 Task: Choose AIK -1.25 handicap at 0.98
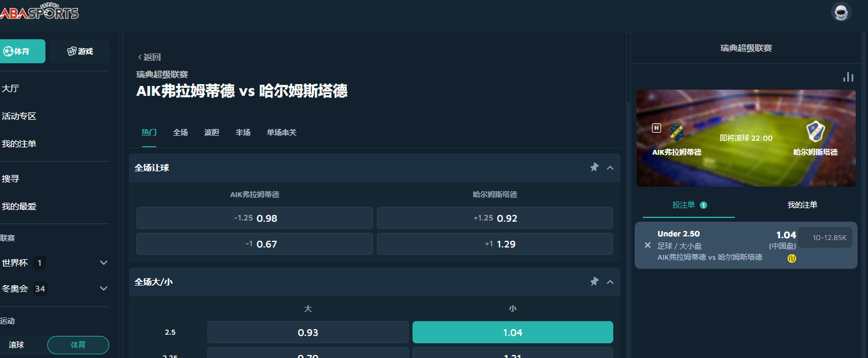click(254, 218)
